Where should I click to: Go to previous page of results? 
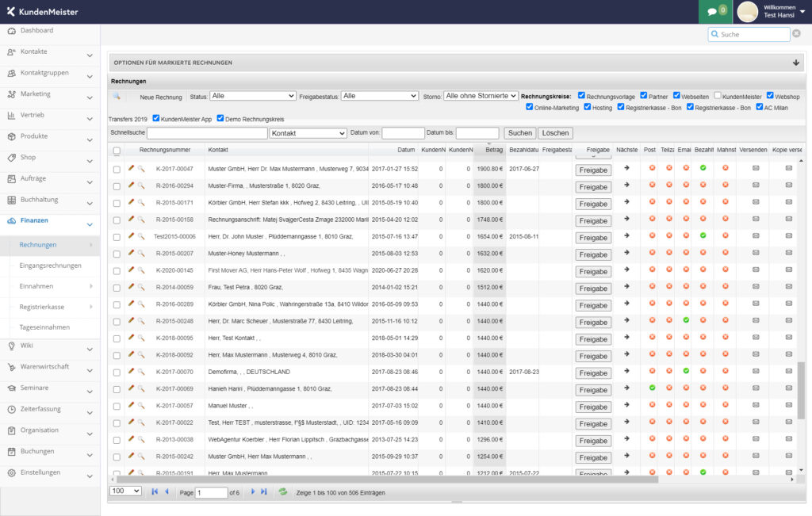coord(167,491)
